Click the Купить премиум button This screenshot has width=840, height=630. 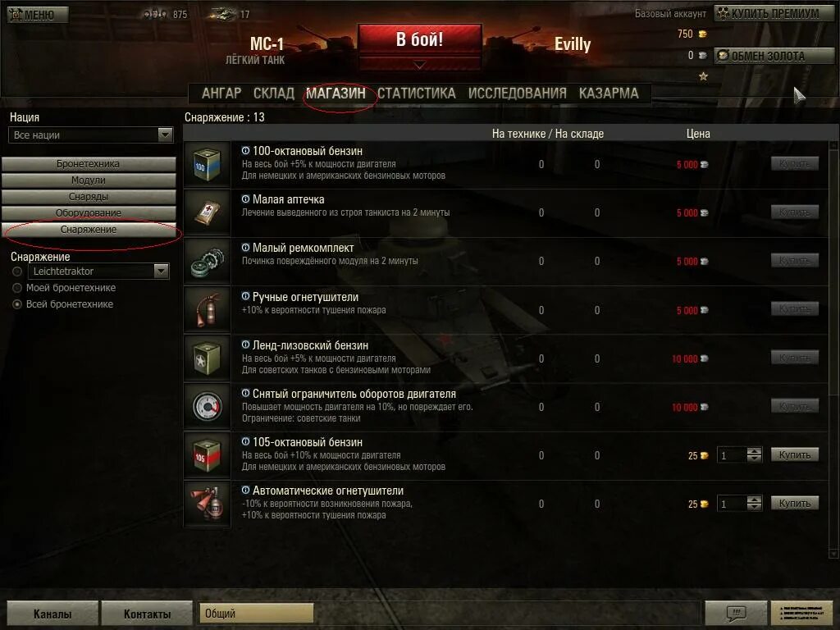774,13
